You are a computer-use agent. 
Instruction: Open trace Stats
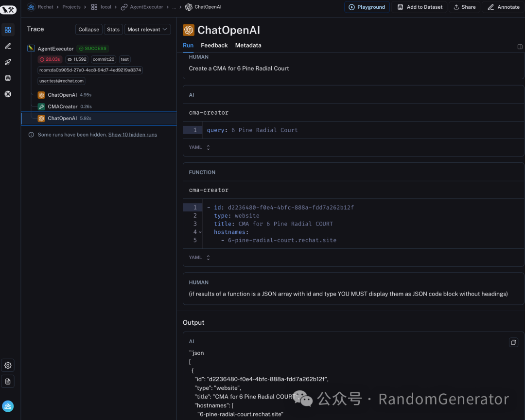pos(113,30)
